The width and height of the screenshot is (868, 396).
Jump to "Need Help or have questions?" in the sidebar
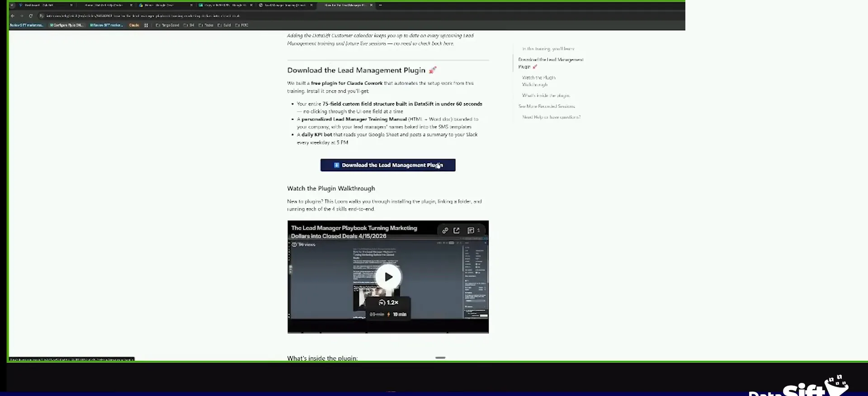coord(552,117)
